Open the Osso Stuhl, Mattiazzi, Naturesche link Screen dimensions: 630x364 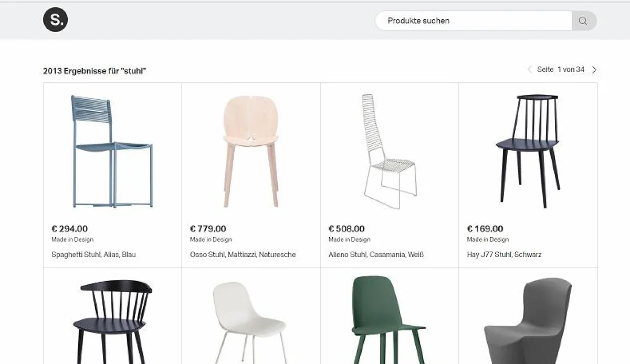click(x=242, y=254)
